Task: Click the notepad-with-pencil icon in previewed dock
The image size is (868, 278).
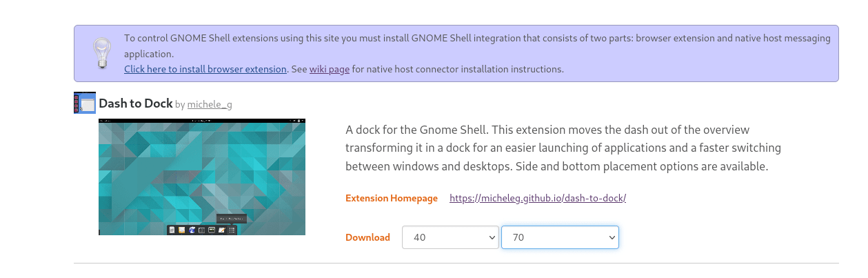Action: pos(222,230)
